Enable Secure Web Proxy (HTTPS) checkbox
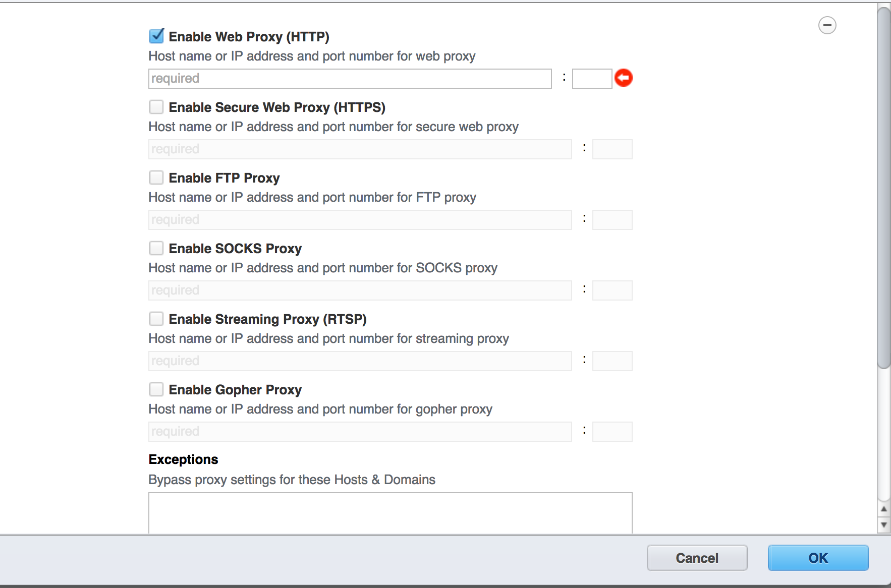This screenshot has width=891, height=588. pyautogui.click(x=156, y=107)
